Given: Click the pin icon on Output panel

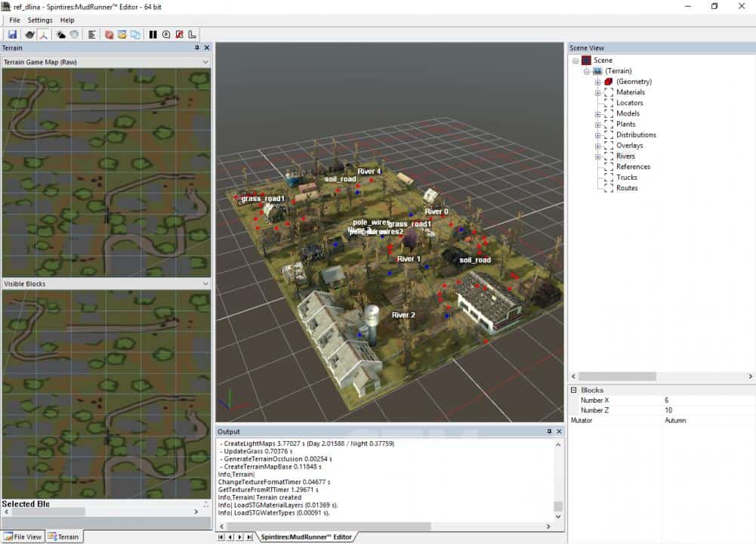Looking at the screenshot, I should [549, 431].
